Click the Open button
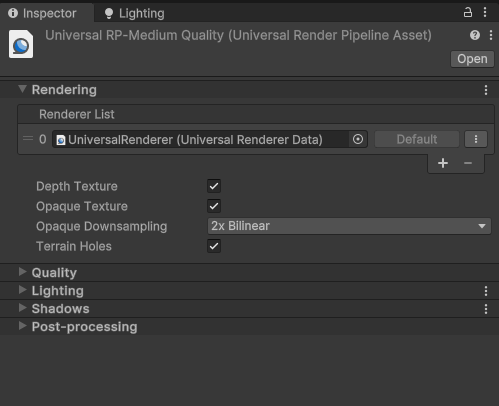Viewport: 499px width, 406px height. pos(472,59)
